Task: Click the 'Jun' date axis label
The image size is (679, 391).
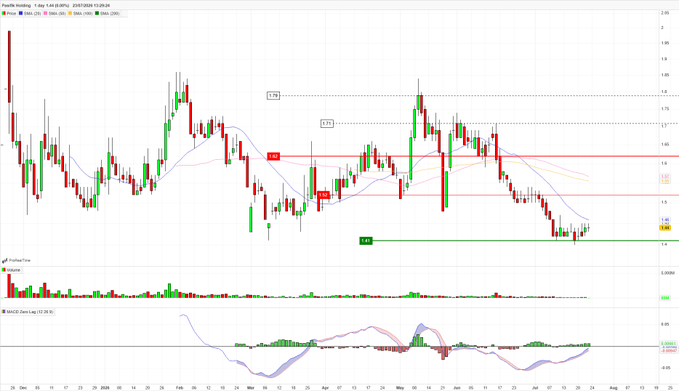Action: click(456, 388)
